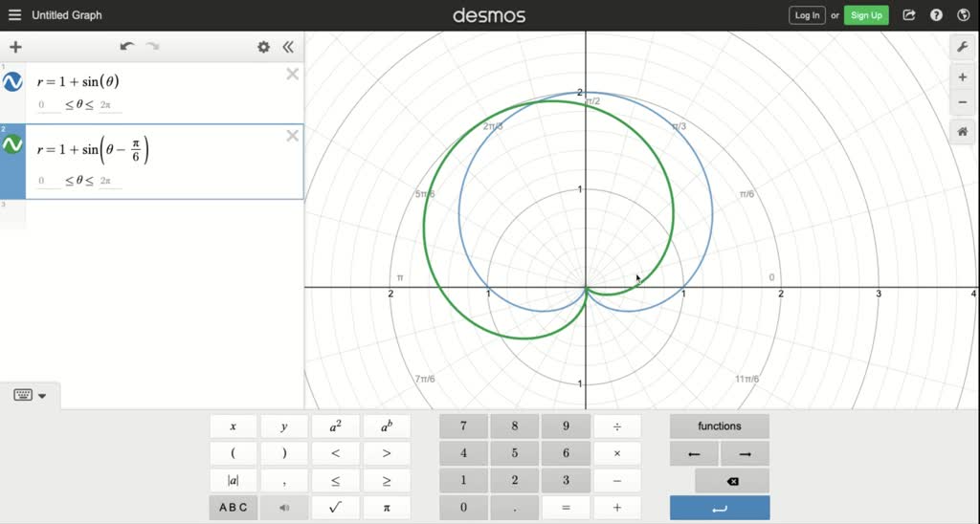Open the Graph Settings wrench
Image resolution: width=980 pixels, height=524 pixels.
pyautogui.click(x=962, y=47)
